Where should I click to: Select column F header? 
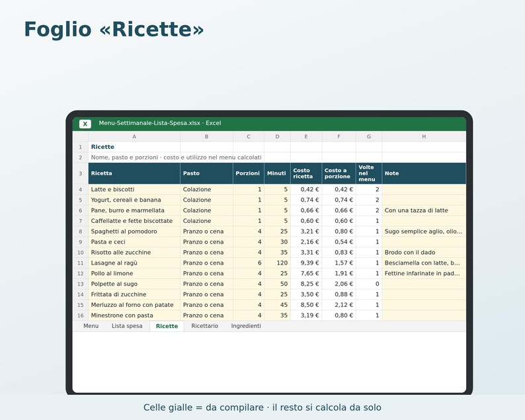(339, 136)
